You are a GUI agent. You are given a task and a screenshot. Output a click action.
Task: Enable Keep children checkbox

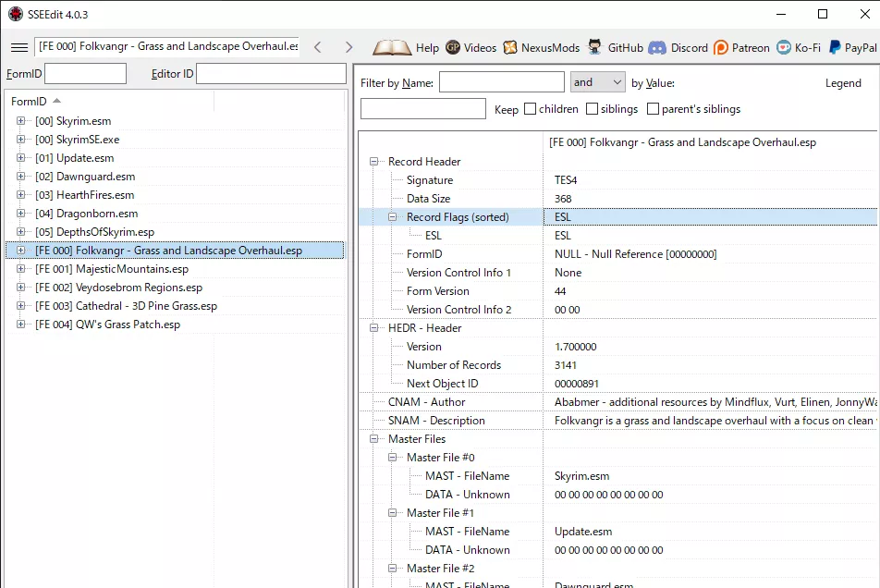coord(530,109)
